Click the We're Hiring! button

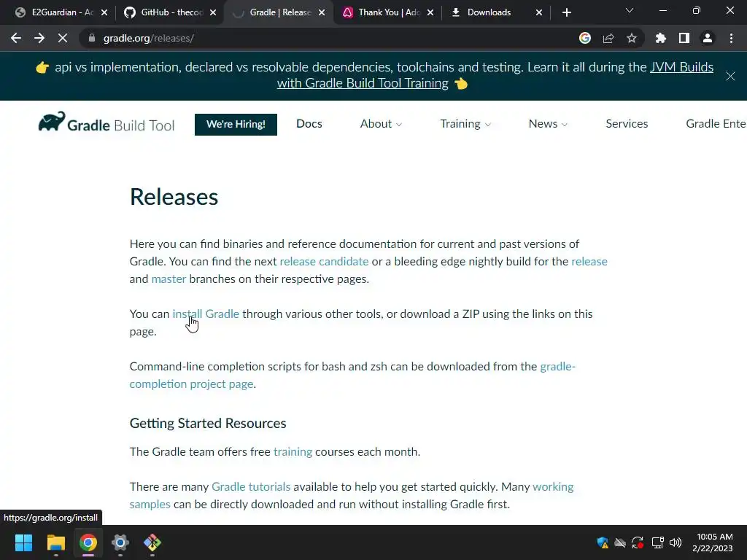click(236, 124)
